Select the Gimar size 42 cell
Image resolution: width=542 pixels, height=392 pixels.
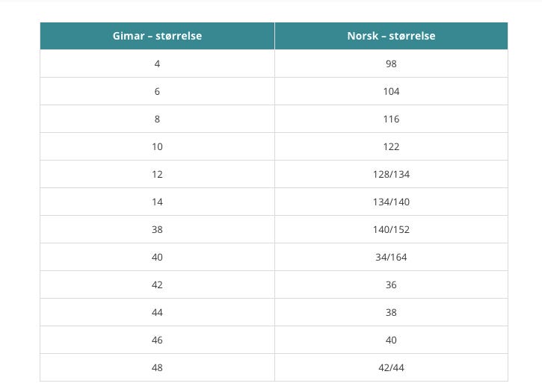tap(157, 284)
